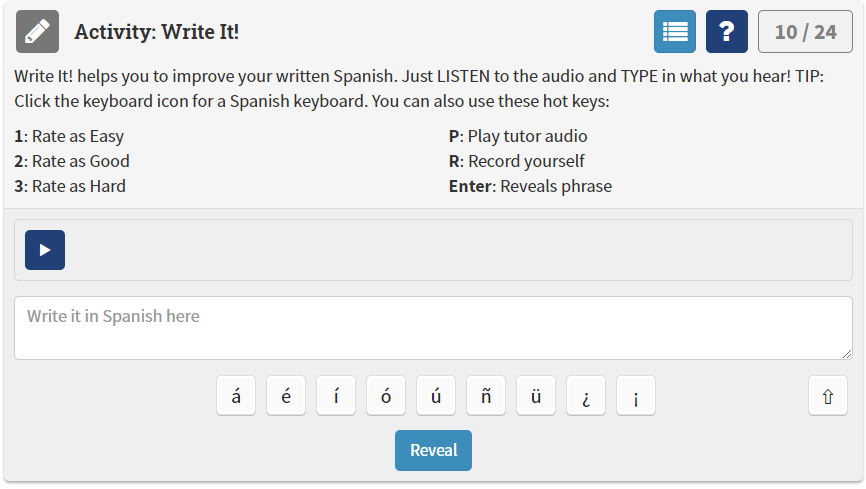The image size is (866, 489).
Task: Click the text area resize handle corner
Action: coord(847,354)
